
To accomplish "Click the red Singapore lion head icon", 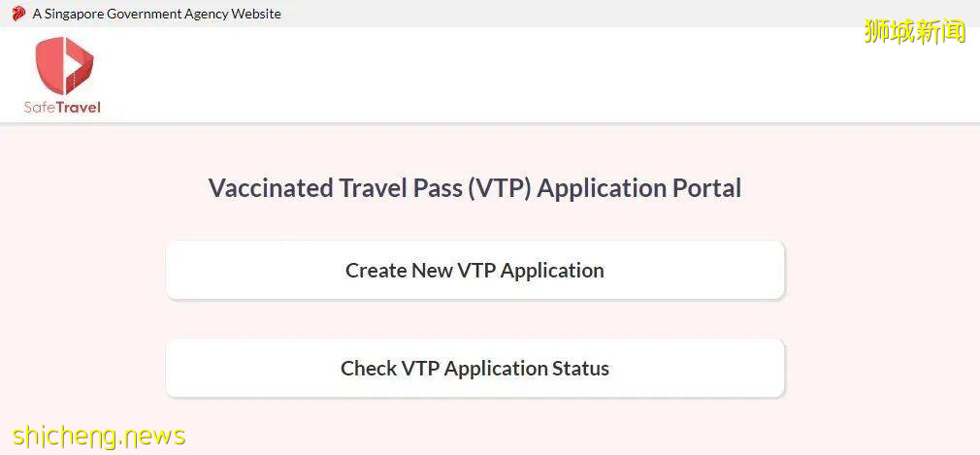I will 18,14.
